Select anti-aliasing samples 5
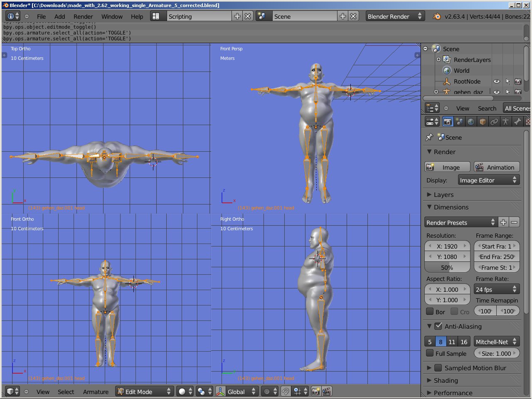 point(430,342)
